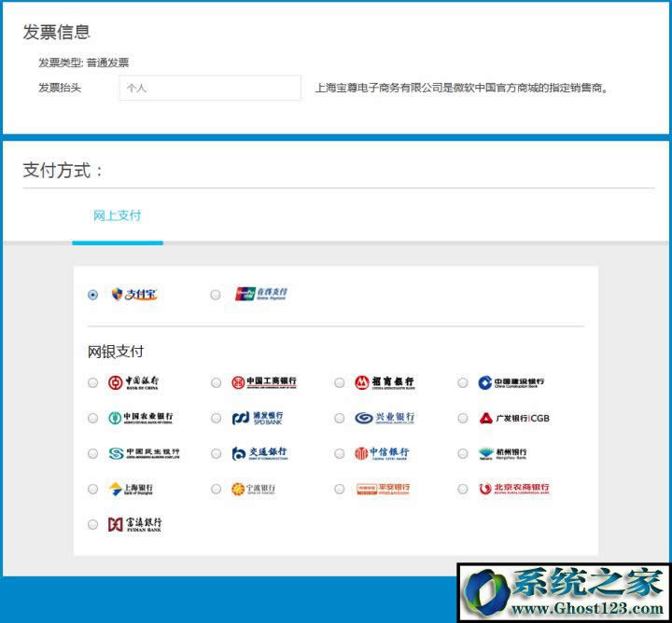Click the Alipay (支付宝) logo
This screenshot has width=672, height=623.
[133, 294]
